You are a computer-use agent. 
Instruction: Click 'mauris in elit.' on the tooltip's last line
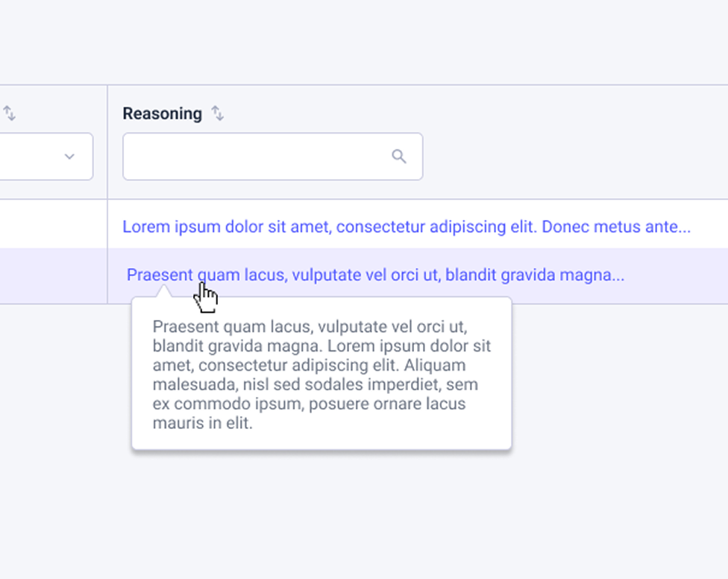203,424
